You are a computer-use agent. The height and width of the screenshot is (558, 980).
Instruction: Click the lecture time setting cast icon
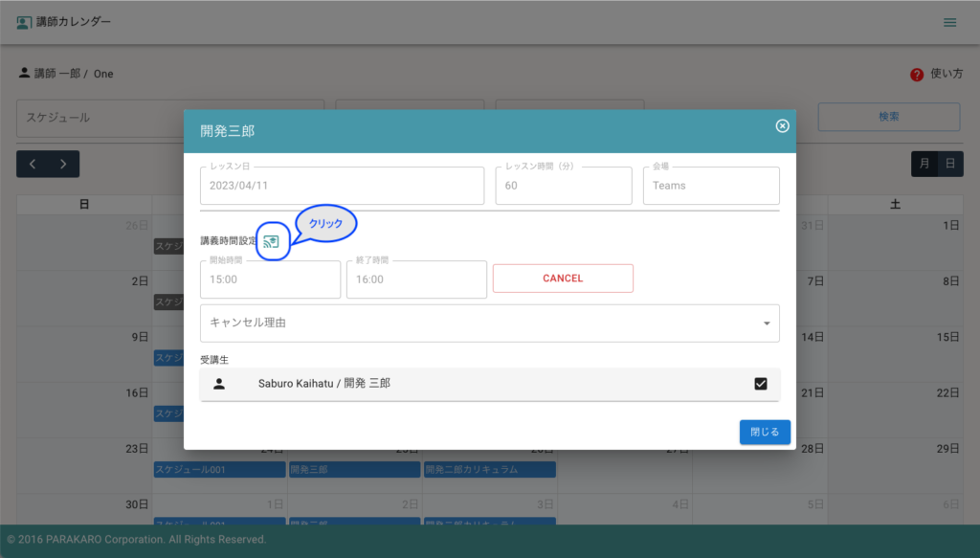pos(272,241)
